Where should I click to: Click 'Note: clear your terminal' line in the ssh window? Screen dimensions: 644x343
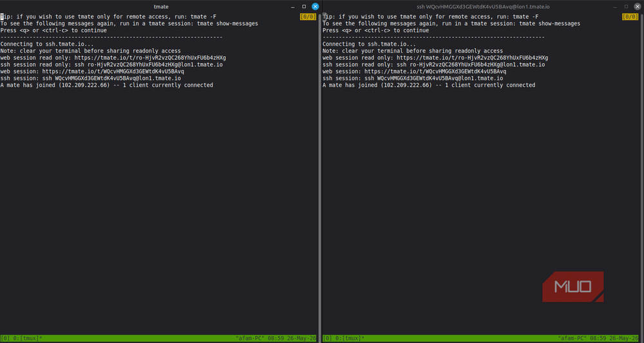click(x=413, y=51)
